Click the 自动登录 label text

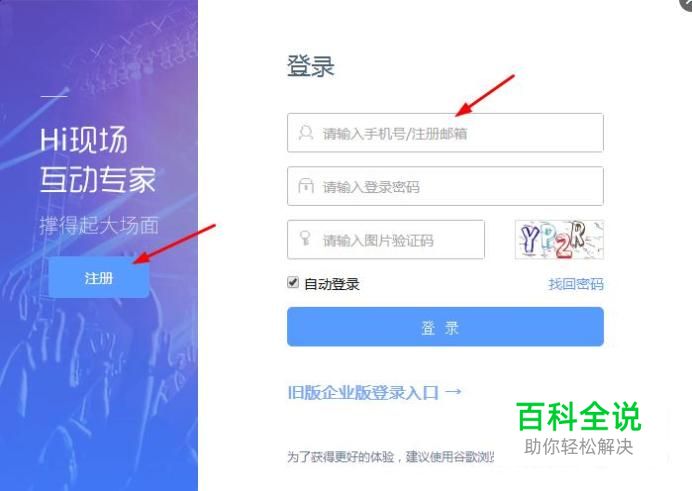point(332,284)
